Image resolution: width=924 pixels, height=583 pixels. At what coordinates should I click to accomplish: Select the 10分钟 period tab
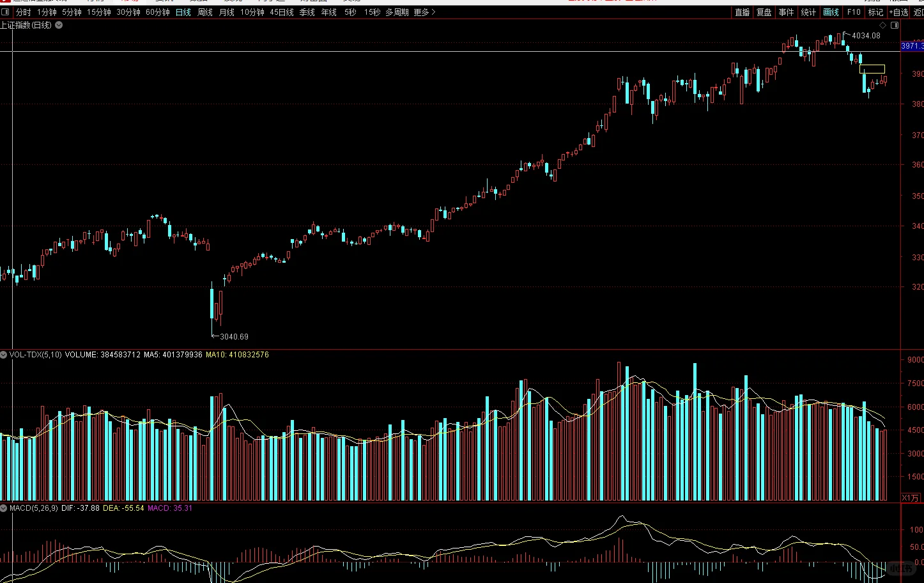[x=252, y=12]
